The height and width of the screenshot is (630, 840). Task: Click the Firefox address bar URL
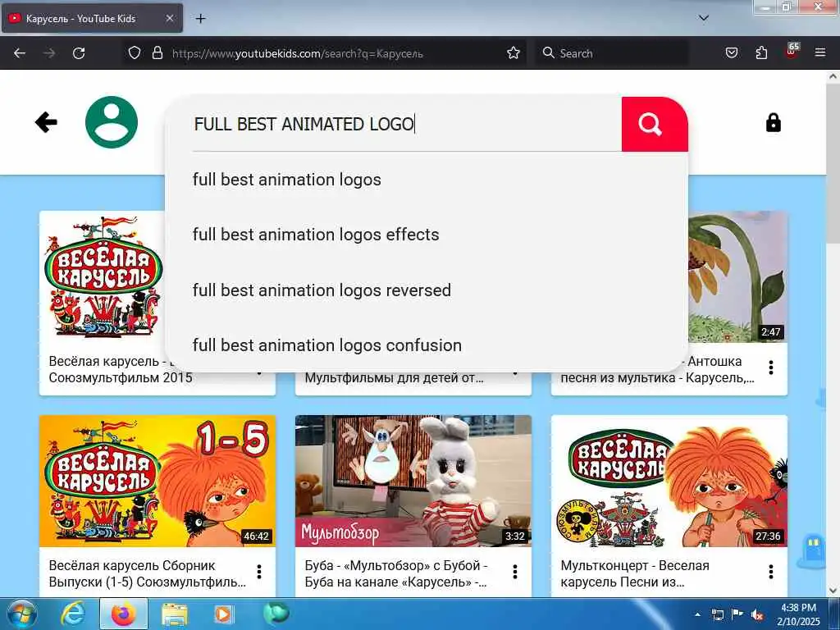coord(297,53)
